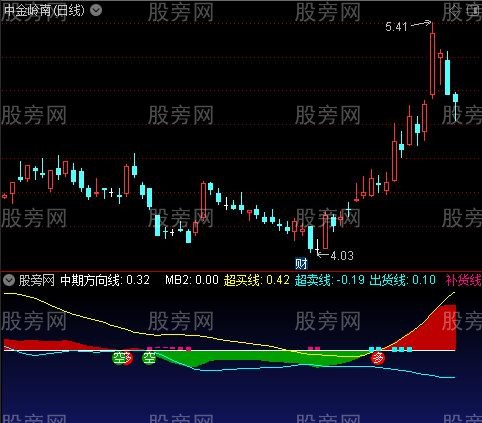The image size is (482, 423).
Task: Click the lone green 空 signal marker
Action: tap(149, 358)
